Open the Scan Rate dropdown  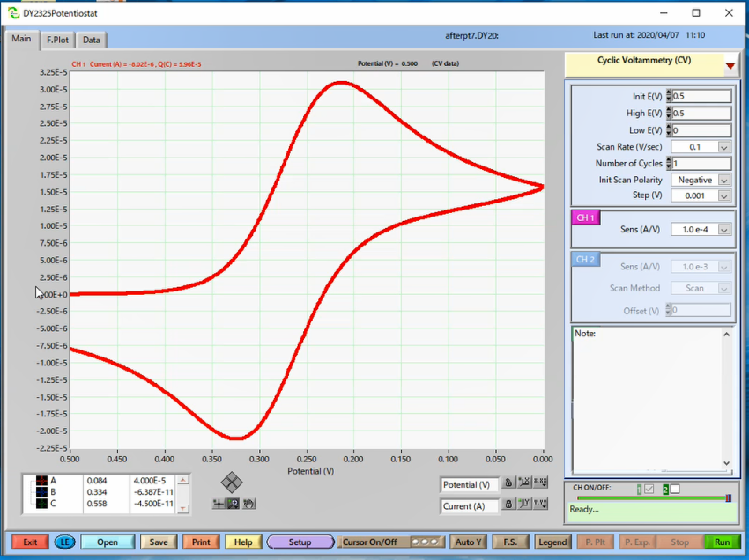click(723, 147)
